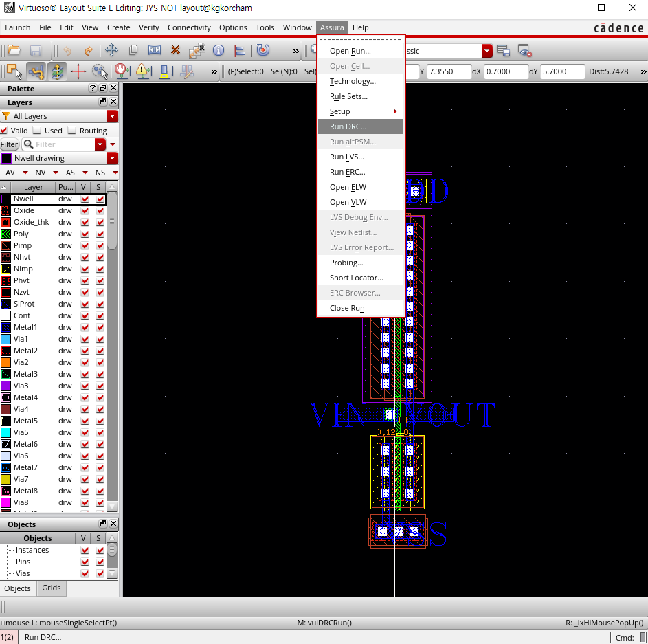Click the repeat copy toolbar icon
This screenshot has width=648, height=644.
(x=197, y=50)
